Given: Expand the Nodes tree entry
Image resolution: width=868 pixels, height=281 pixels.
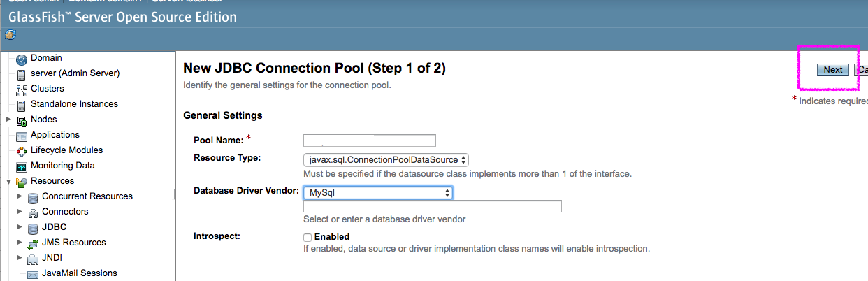Looking at the screenshot, I should (x=9, y=120).
